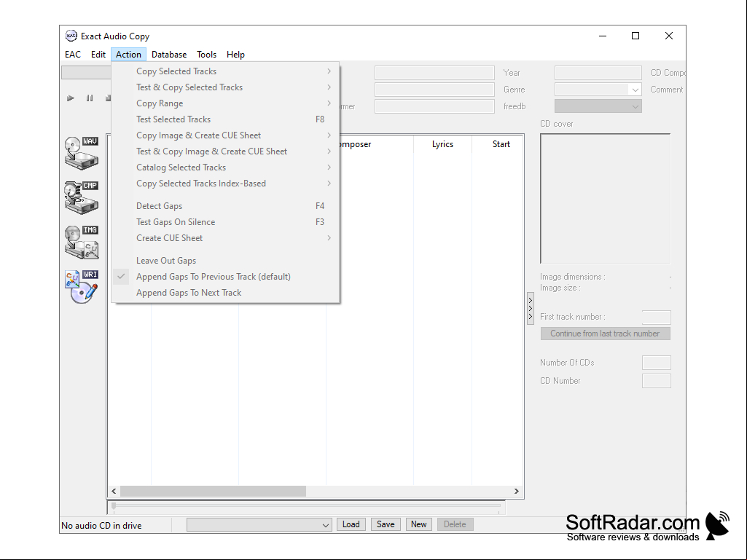747x560 pixels.
Task: Open the Genre dropdown
Action: pyautogui.click(x=635, y=90)
